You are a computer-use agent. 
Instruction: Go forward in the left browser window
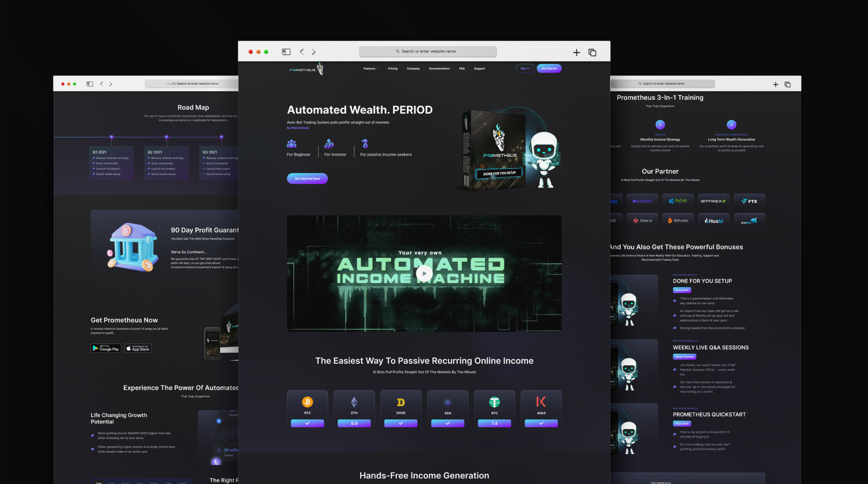tap(111, 84)
